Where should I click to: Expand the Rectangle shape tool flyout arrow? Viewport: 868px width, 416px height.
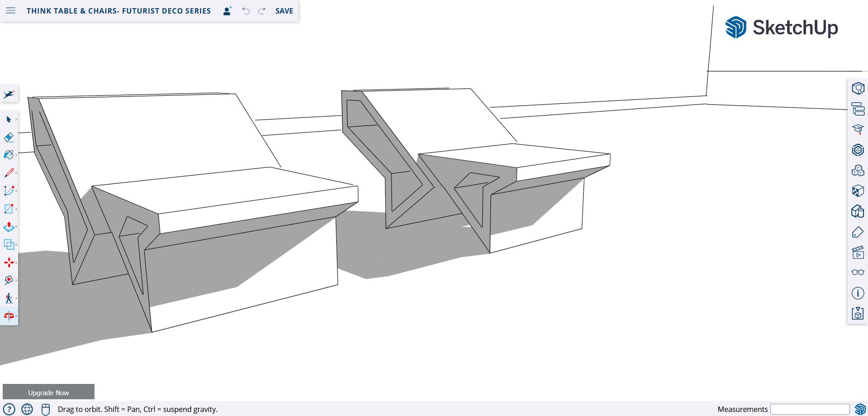(16, 209)
